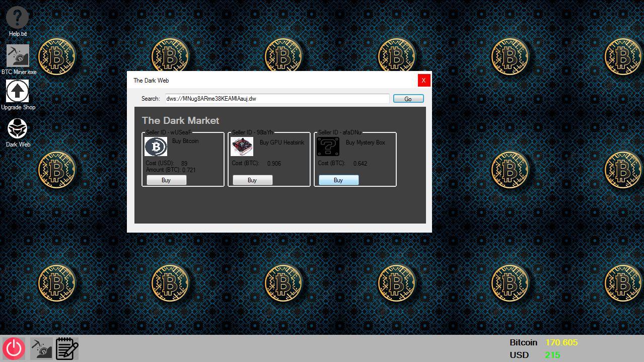Open the notepad icon in taskbar
This screenshot has height=362, width=644.
(67, 348)
